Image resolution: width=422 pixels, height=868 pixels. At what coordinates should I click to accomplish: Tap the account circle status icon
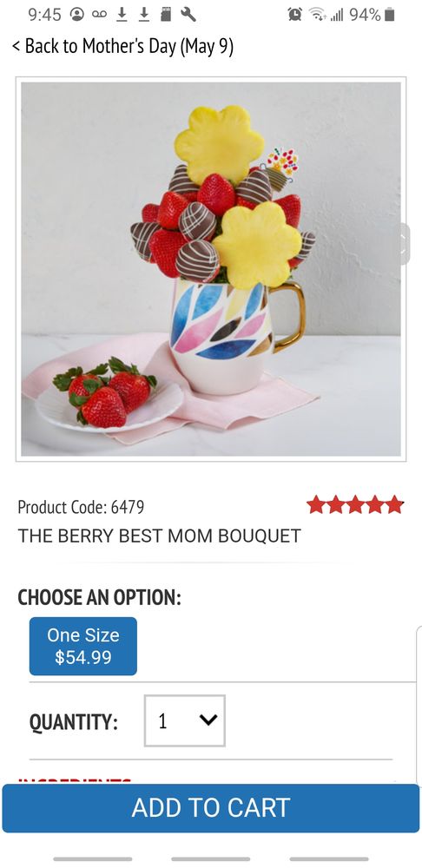coord(77,15)
